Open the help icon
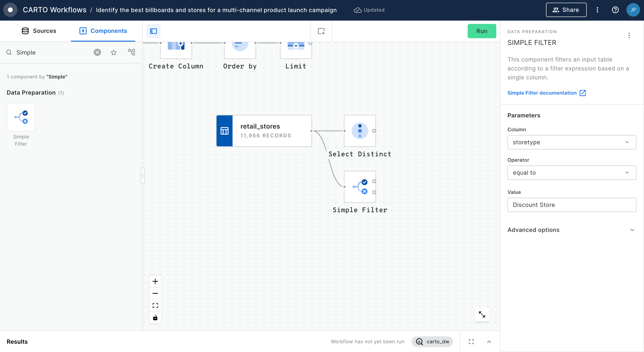Screen dimensions: 644x352 point(615,10)
